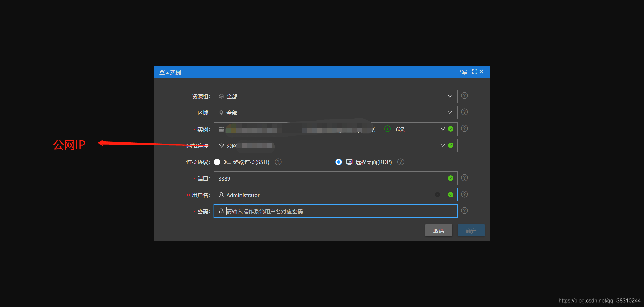Click the 6次 connection count text
Image resolution: width=644 pixels, height=307 pixels.
[x=400, y=129]
